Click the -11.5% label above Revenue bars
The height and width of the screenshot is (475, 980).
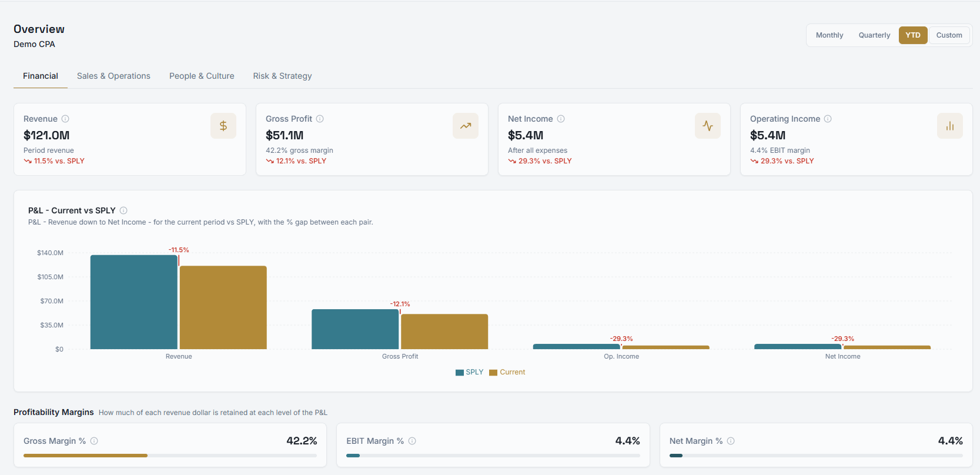click(179, 250)
